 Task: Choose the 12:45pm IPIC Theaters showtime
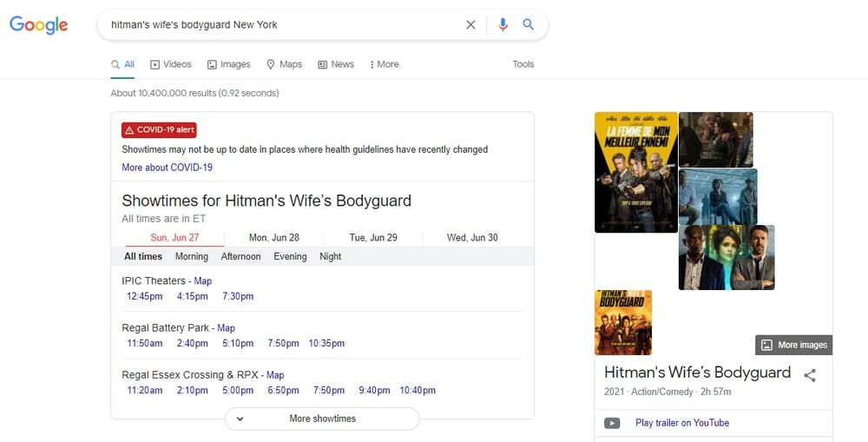point(144,296)
